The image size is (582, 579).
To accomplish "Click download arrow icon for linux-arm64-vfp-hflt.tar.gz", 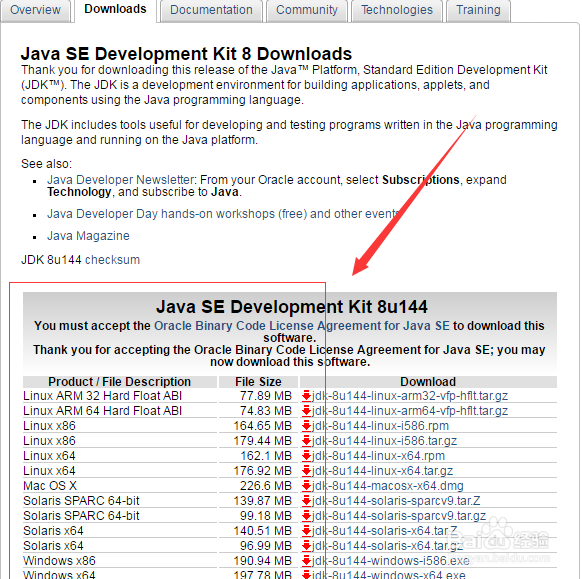I will tap(306, 410).
